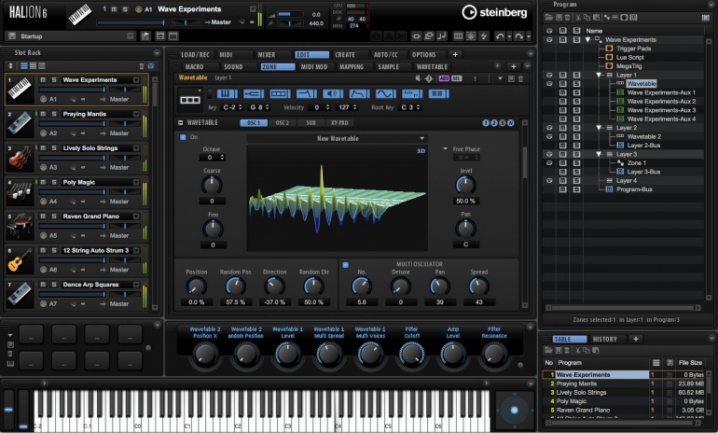Click the redo arrow in the top toolbar
718x433 pixels.
[x=519, y=36]
